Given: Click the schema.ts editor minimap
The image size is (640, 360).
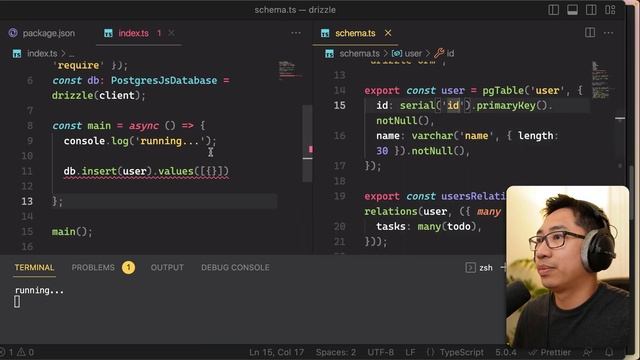Looking at the screenshot, I should coord(600,80).
